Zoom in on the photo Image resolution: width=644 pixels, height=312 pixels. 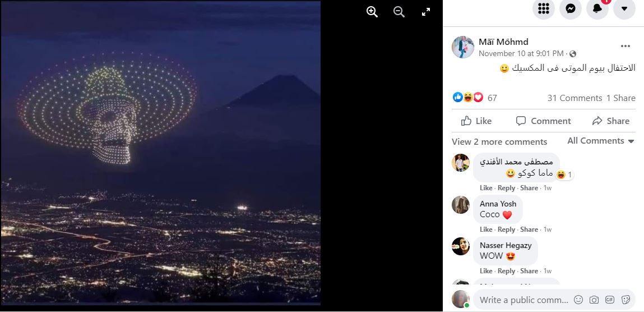(x=372, y=12)
